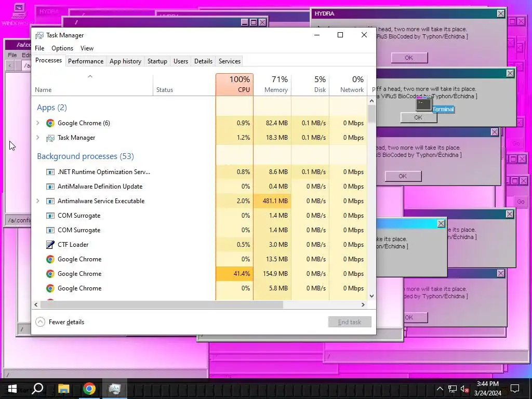Click the vertical scrollbar up arrow
The width and height of the screenshot is (532, 399).
(371, 101)
